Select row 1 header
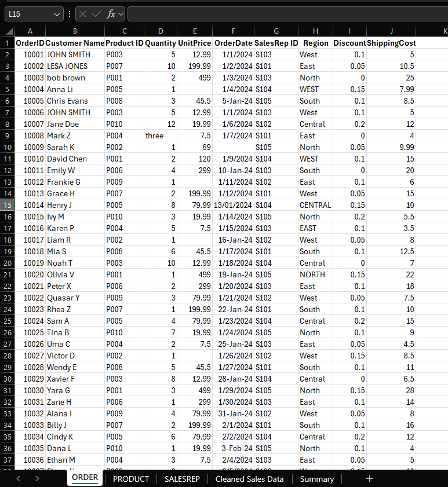This screenshot has width=448, height=487. click(x=7, y=43)
